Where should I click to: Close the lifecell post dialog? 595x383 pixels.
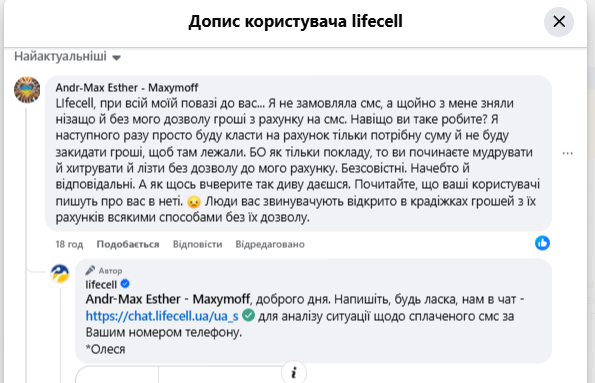(x=559, y=22)
